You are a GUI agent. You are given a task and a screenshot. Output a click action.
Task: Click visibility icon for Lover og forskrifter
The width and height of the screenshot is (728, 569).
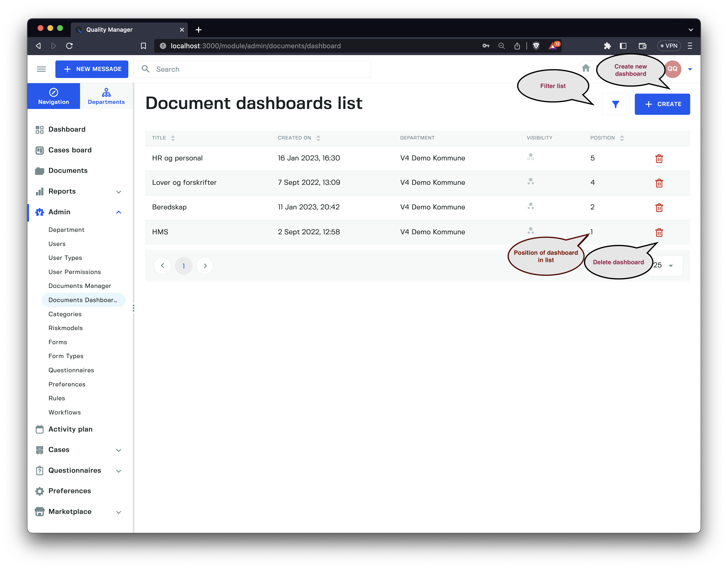pos(531,182)
